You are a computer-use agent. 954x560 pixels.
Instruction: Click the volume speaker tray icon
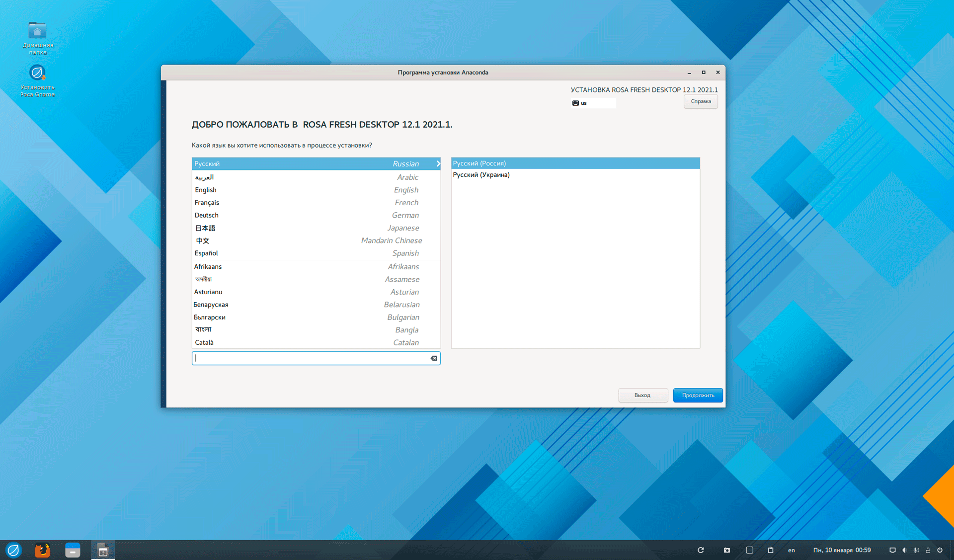tap(904, 550)
